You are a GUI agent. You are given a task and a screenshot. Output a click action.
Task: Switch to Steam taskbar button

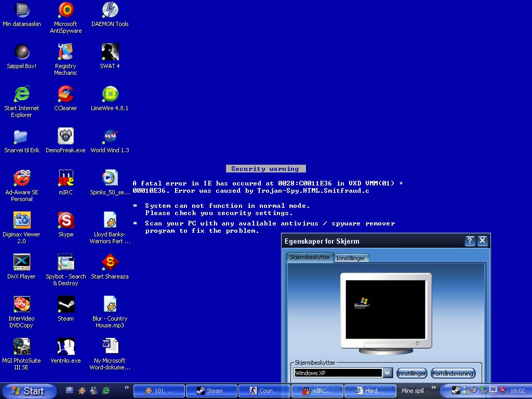pyautogui.click(x=212, y=391)
